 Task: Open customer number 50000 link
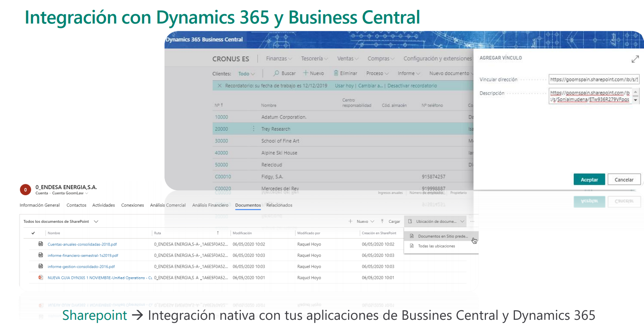click(221, 165)
